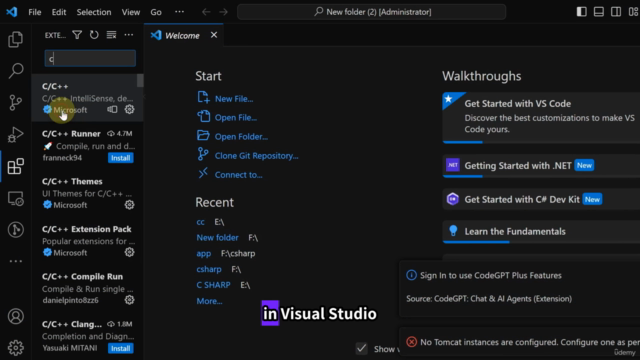Click the Open File... link
Viewport: 640px width, 360px height.
click(x=236, y=118)
